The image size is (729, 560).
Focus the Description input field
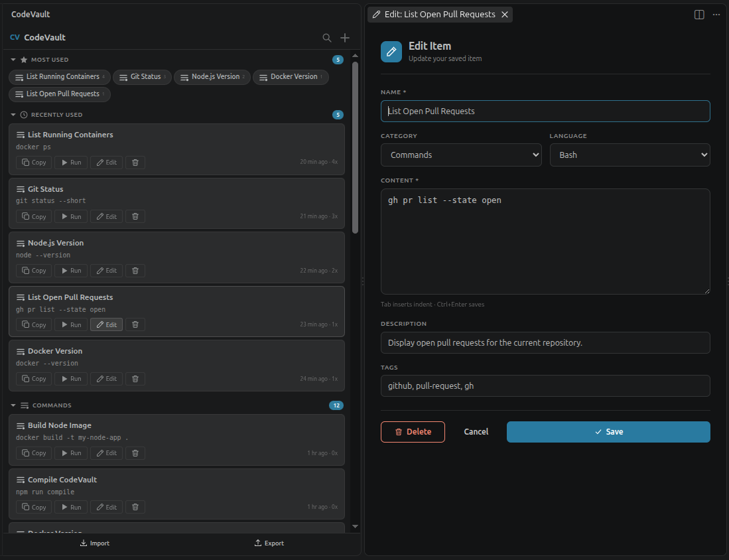coord(545,343)
